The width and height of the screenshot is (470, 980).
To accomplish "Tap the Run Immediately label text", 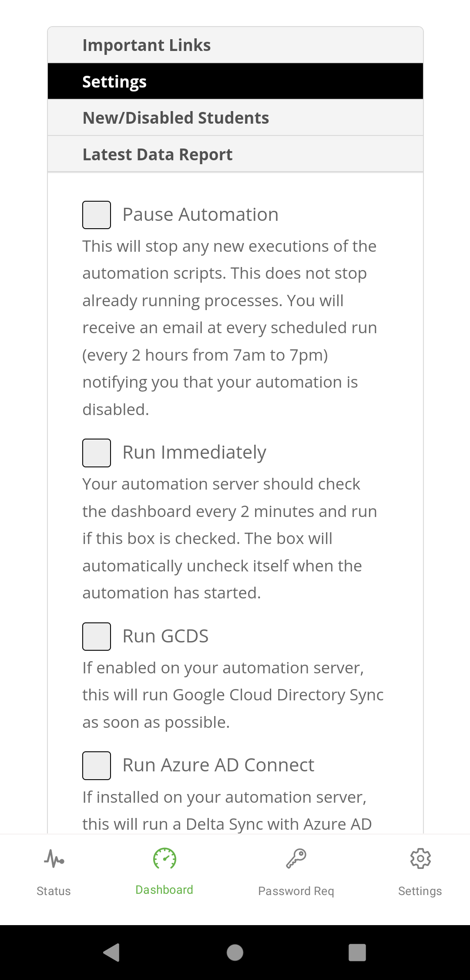I will coord(194,453).
